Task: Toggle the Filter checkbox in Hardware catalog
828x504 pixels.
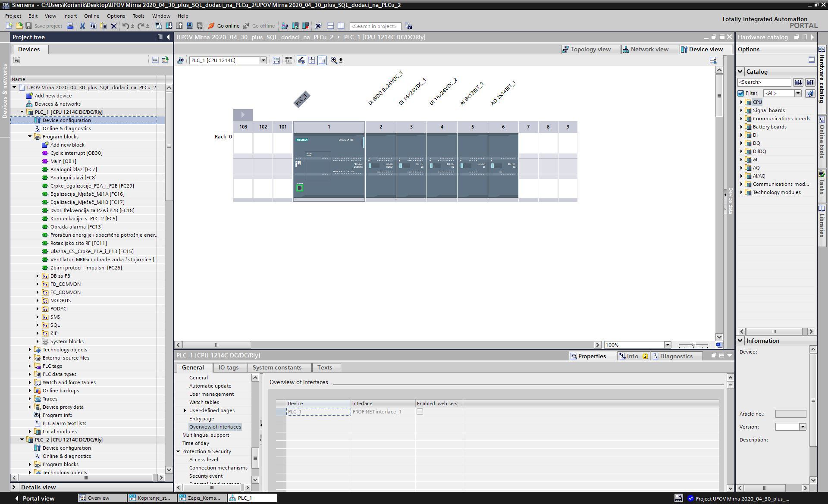Action: pyautogui.click(x=741, y=93)
